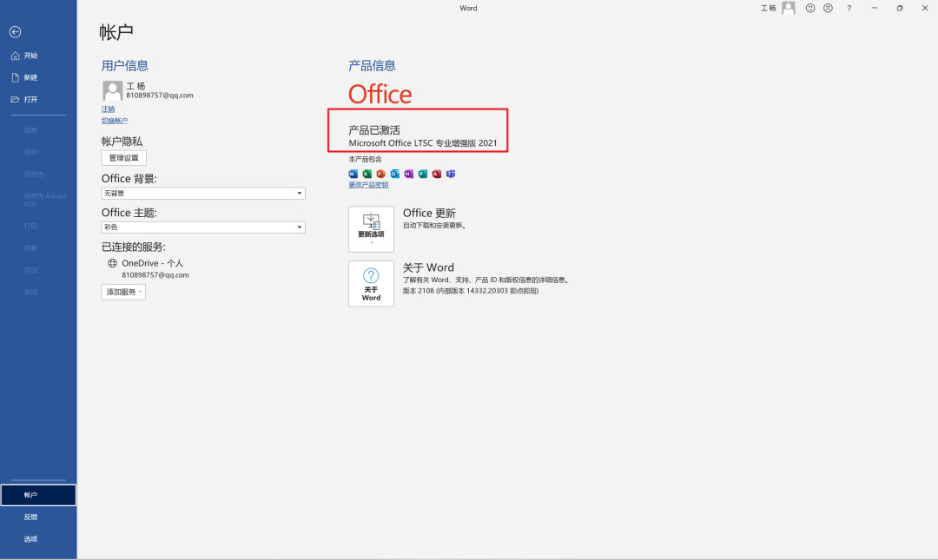Open the 更新选项 update button
Image resolution: width=938 pixels, height=560 pixels.
[371, 229]
